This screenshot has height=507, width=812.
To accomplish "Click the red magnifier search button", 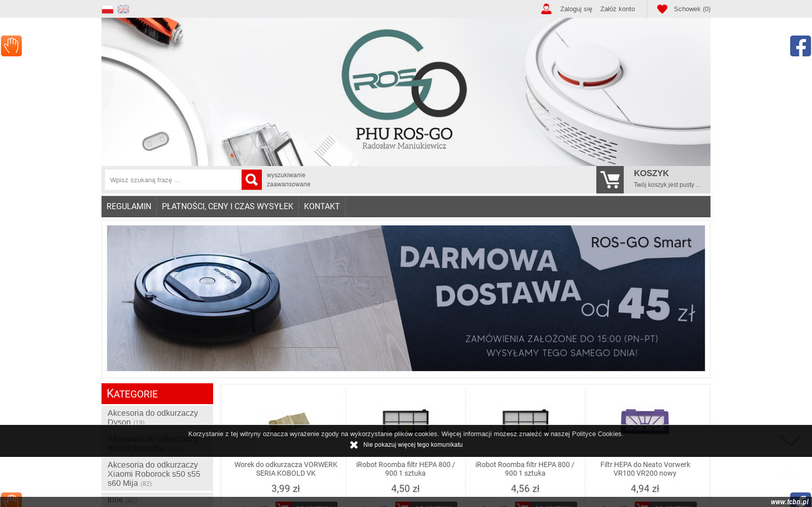I will click(x=252, y=179).
